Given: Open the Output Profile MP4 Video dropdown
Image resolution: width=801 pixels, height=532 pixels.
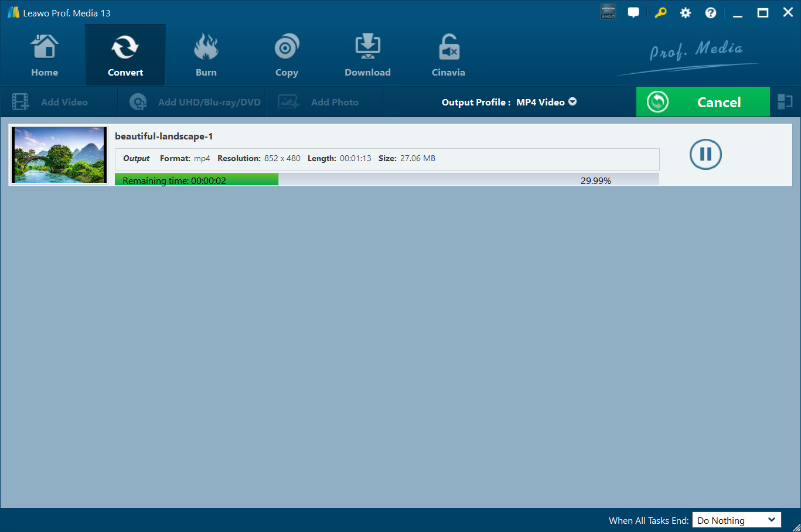Looking at the screenshot, I should pos(509,102).
